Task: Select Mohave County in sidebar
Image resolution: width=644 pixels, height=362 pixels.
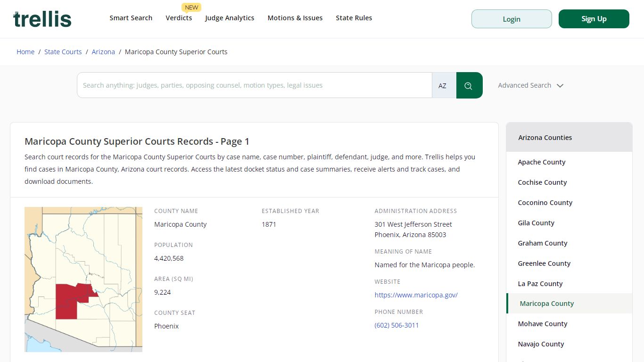Action: point(543,324)
